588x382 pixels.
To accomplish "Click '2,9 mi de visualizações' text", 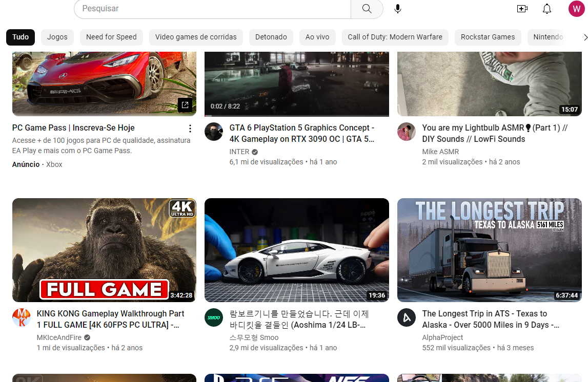I will click(266, 348).
